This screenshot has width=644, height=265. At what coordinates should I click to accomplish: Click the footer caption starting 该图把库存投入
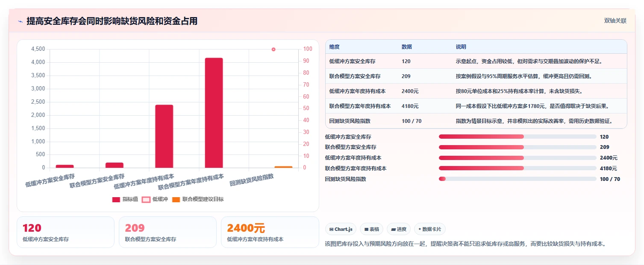tap(465, 244)
